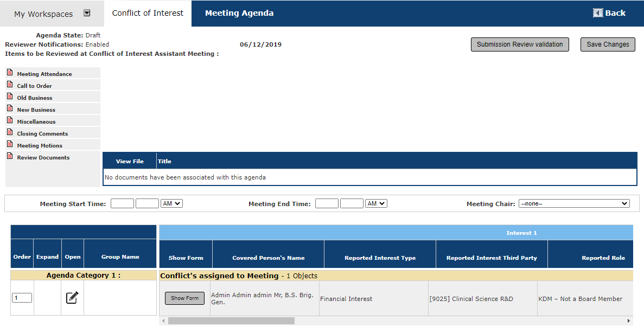The image size is (644, 333).
Task: Select Old Business section
Action: (35, 98)
